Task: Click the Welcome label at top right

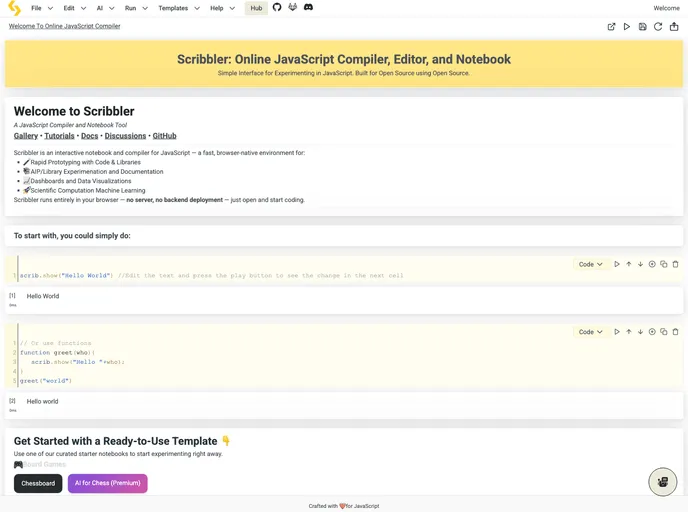Action: tap(666, 8)
